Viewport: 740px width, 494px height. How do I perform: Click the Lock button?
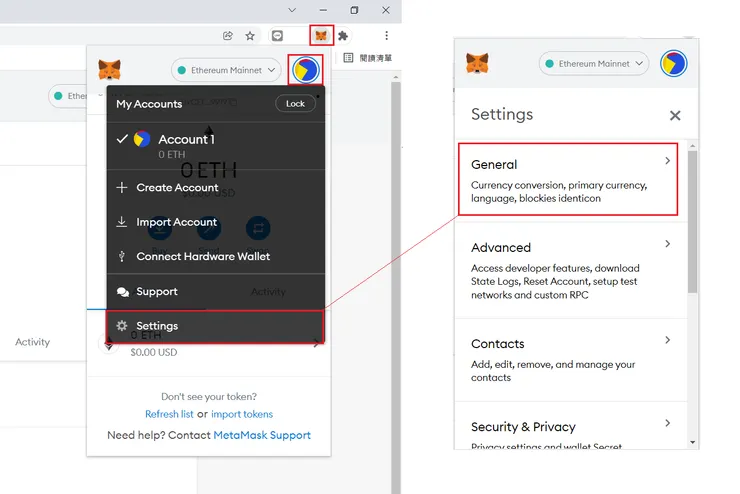295,104
